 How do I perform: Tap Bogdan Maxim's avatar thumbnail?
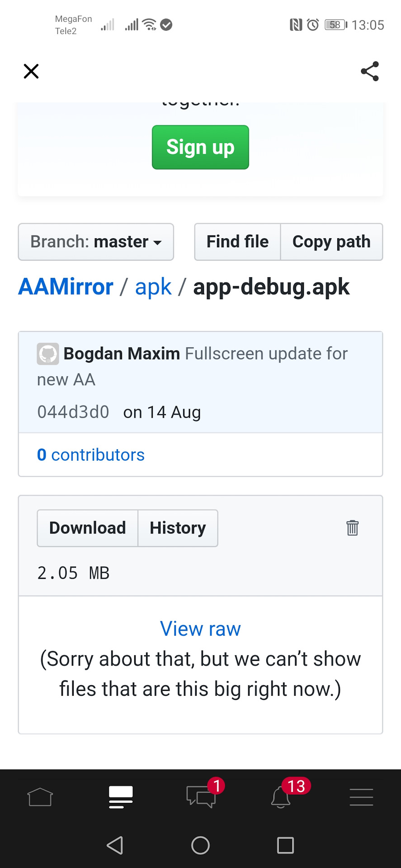coord(48,354)
